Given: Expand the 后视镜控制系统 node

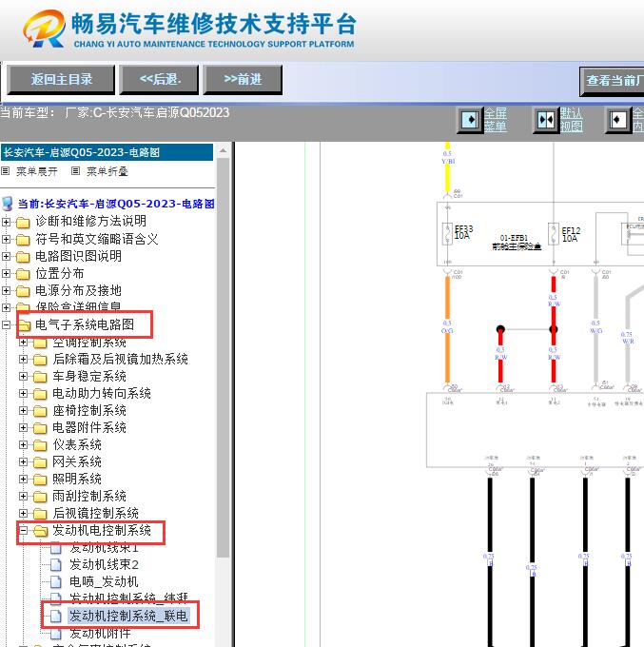Looking at the screenshot, I should tap(23, 513).
